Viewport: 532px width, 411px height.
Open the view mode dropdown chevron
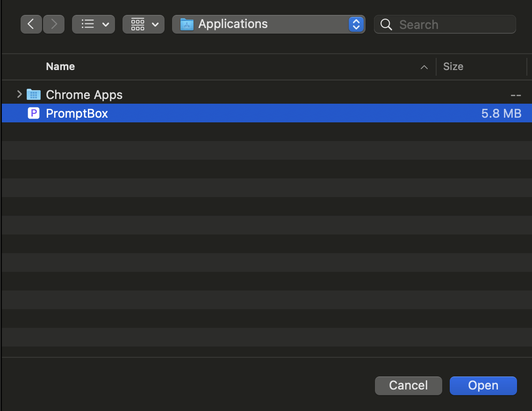[x=105, y=25]
